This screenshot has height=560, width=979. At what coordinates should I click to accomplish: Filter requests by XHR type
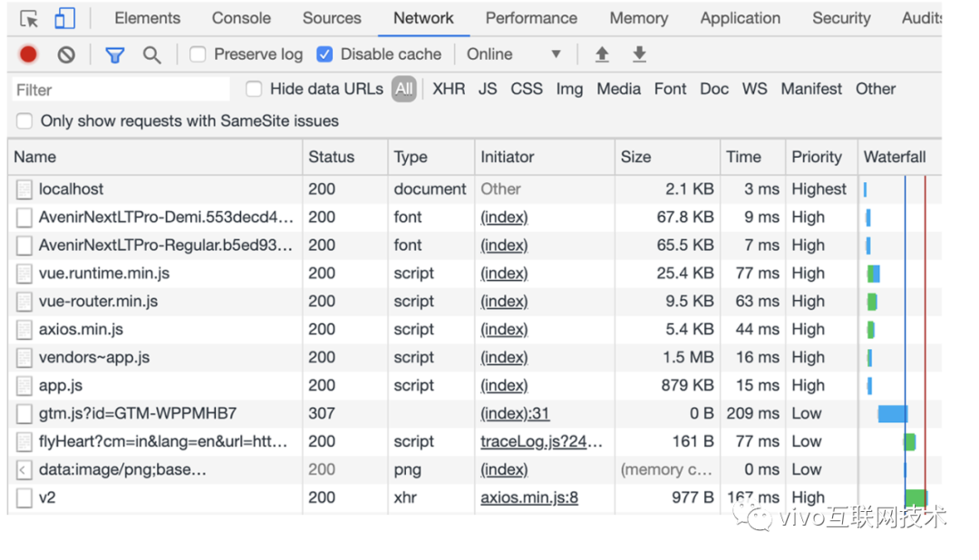(449, 89)
